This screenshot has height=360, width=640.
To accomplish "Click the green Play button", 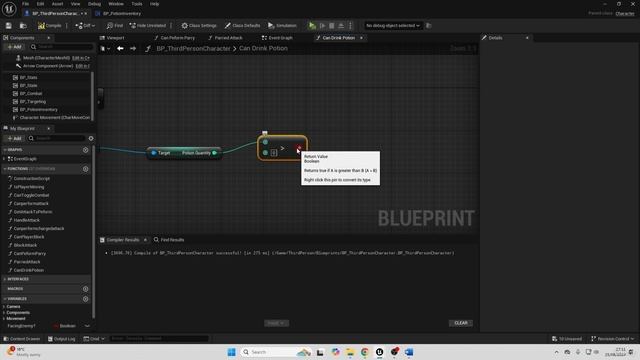I will coord(312,26).
